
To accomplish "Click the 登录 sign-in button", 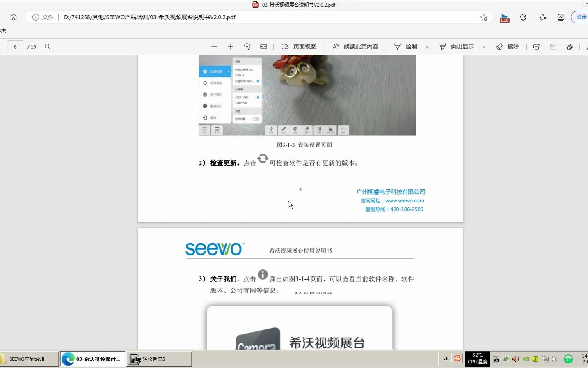I will pyautogui.click(x=580, y=17).
